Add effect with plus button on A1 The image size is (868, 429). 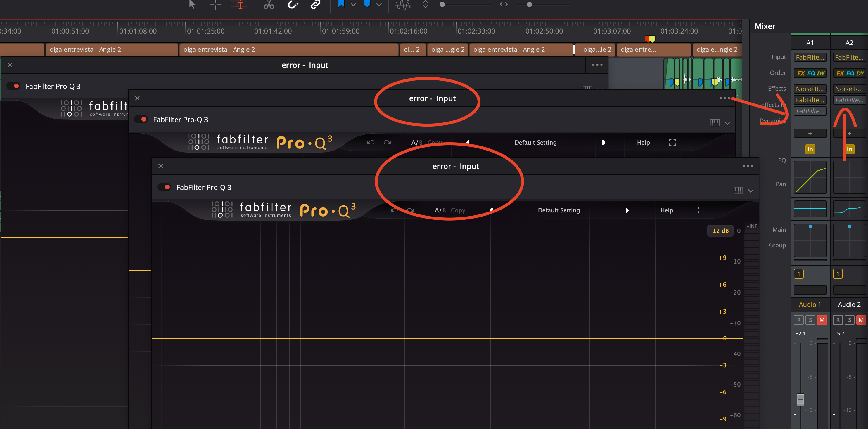(810, 134)
